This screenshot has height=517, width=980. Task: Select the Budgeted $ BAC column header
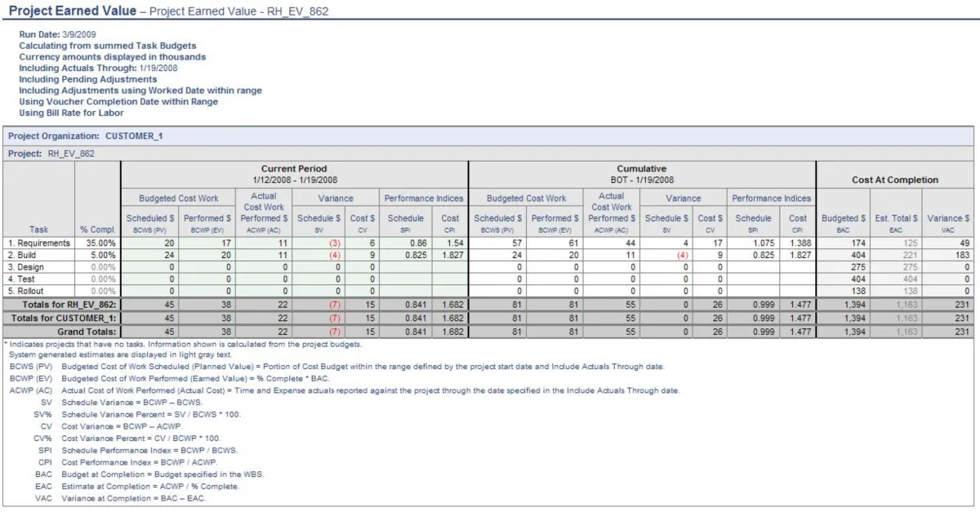coord(843,223)
